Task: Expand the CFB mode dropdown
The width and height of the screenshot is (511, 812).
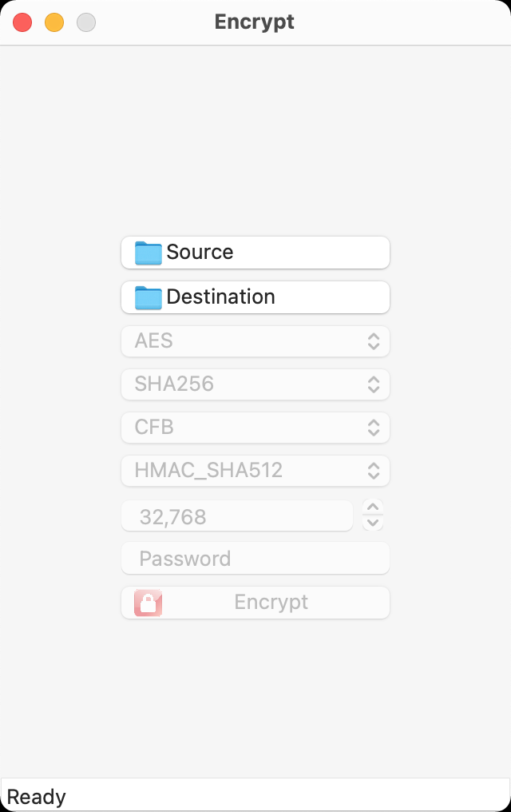Action: tap(255, 428)
